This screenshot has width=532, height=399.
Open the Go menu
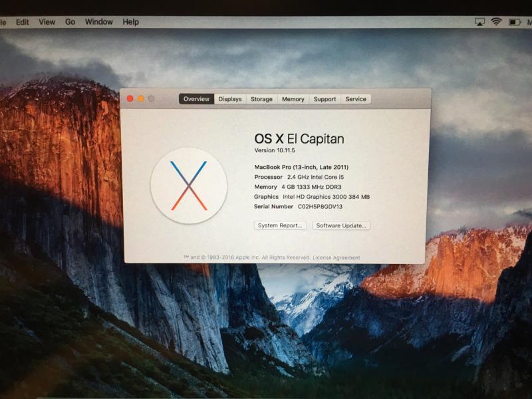[70, 22]
